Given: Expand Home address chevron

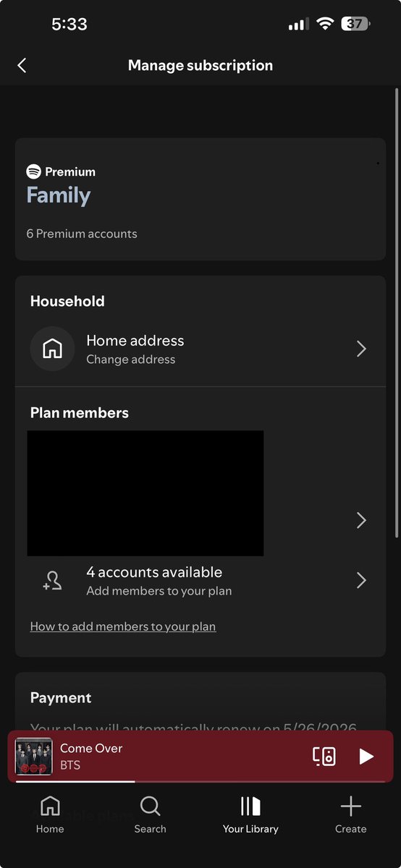Looking at the screenshot, I should (362, 349).
